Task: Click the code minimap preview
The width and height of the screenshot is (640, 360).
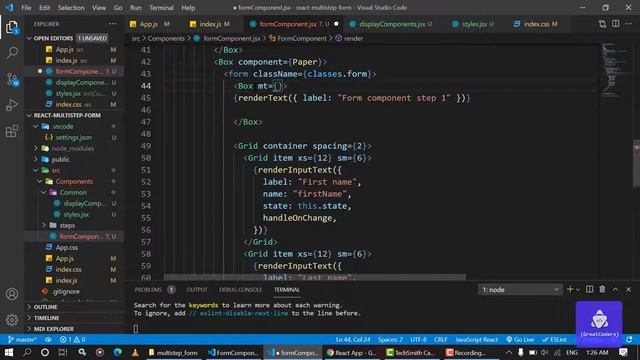Action: click(614, 69)
